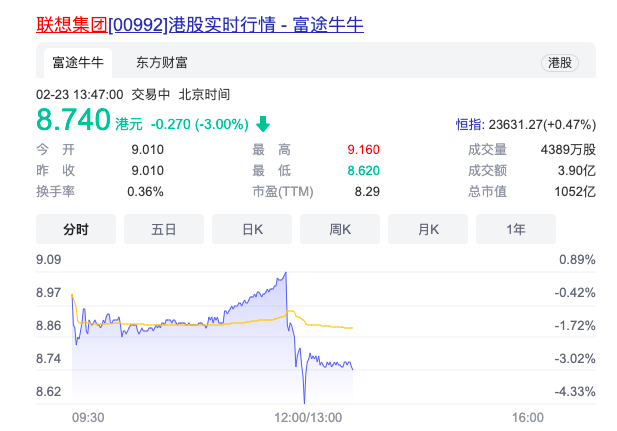Click the -0.42% axis label
This screenshot has width=617, height=431.
[x=575, y=292]
